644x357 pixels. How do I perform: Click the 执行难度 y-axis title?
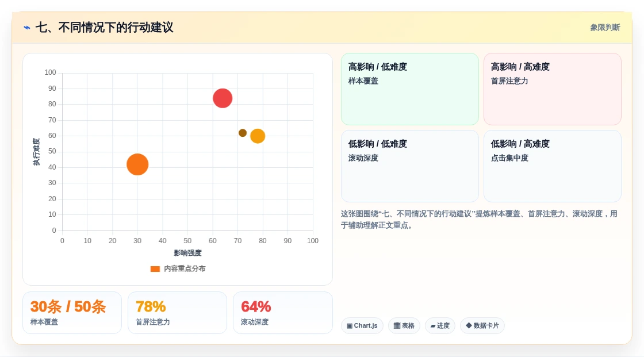click(x=37, y=152)
